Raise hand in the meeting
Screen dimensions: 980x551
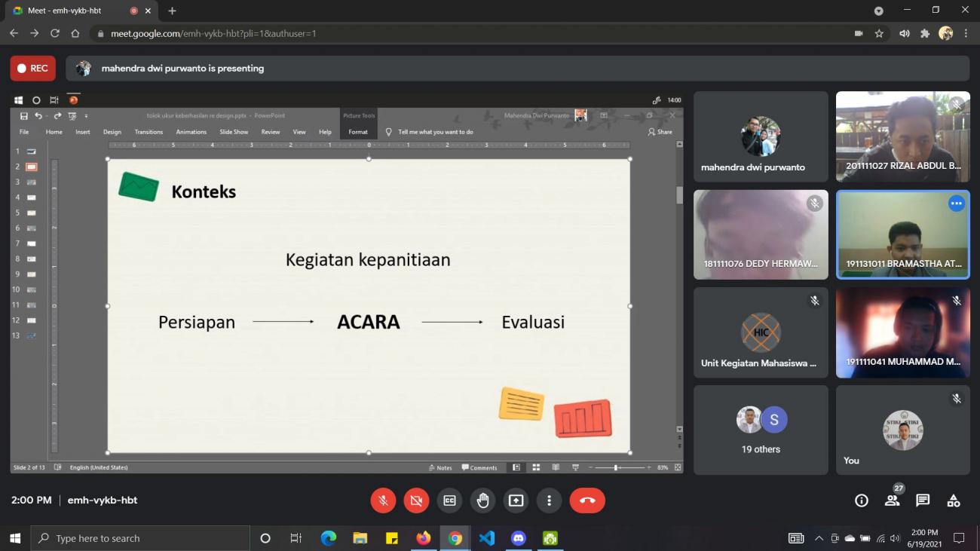click(x=482, y=500)
